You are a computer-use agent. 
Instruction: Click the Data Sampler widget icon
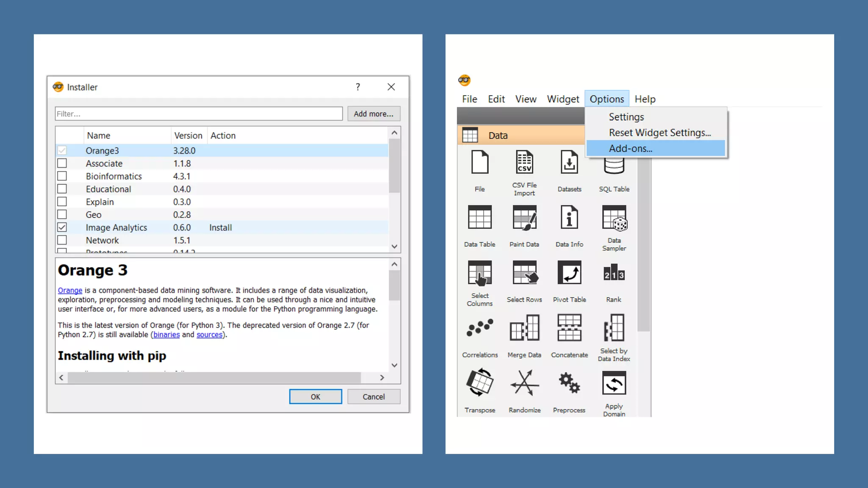pyautogui.click(x=614, y=219)
